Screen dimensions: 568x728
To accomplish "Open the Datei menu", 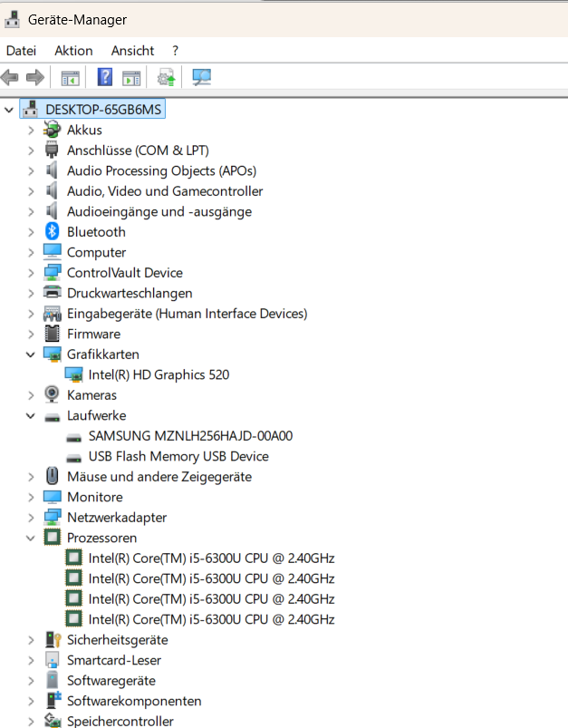I will coord(21,50).
